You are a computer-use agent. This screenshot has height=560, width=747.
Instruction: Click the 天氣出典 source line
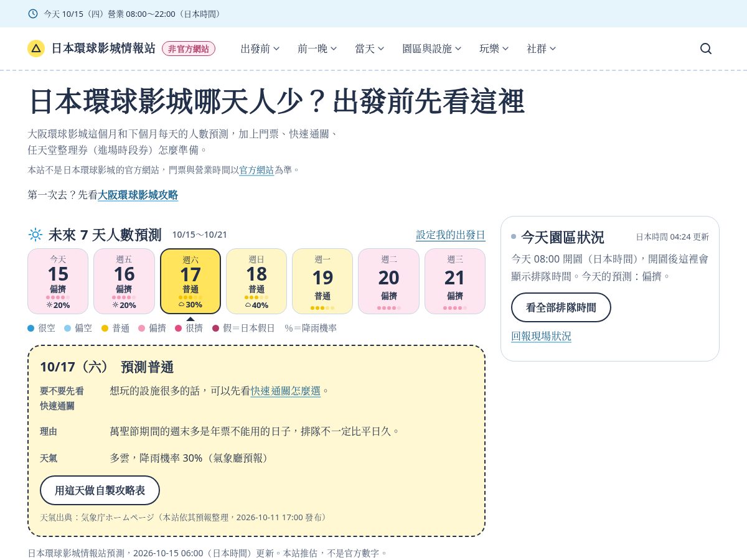pyautogui.click(x=183, y=517)
